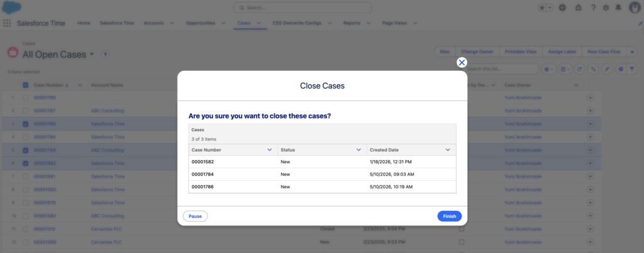
Task: Open the user profile avatar
Action: [x=635, y=8]
